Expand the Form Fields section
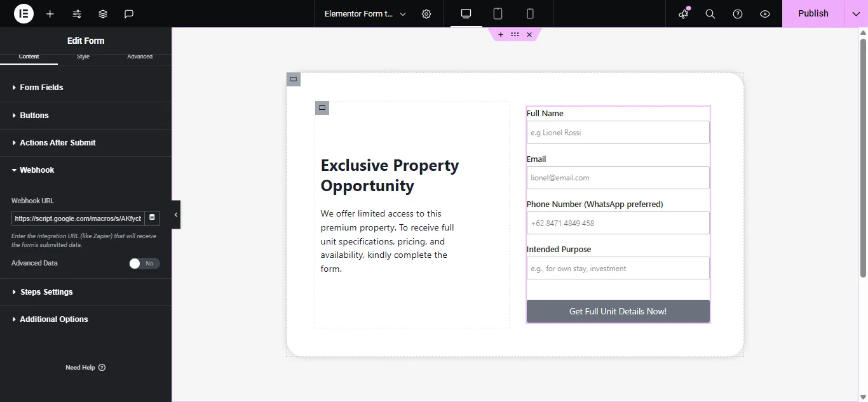Viewport: 868px width, 402px height. point(41,88)
